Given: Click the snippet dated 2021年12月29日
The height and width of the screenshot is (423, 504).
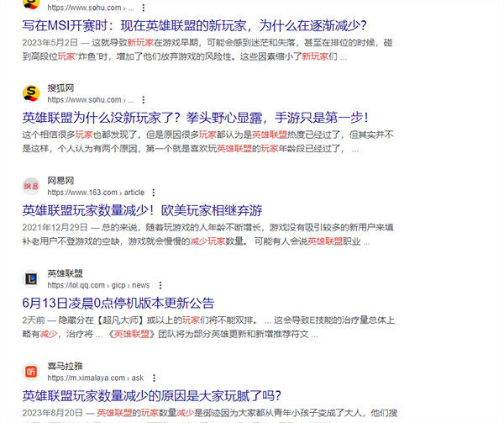Looking at the screenshot, I should pyautogui.click(x=208, y=235).
